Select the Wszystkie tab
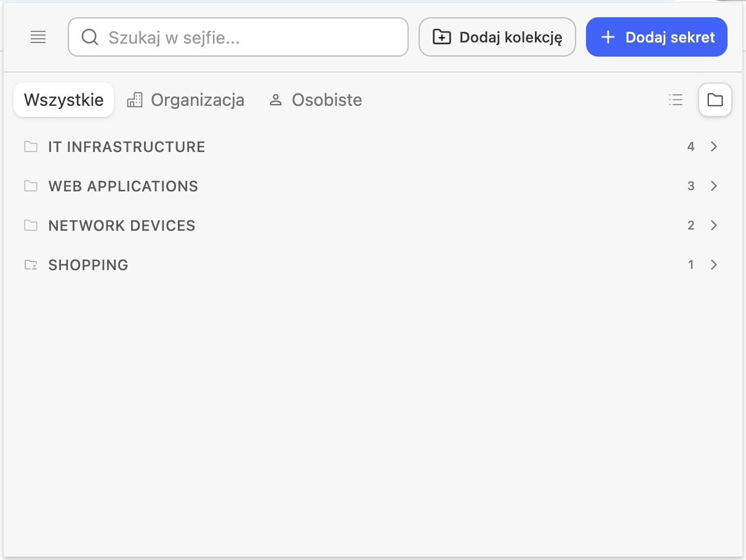The width and height of the screenshot is (746, 560). pos(64,100)
